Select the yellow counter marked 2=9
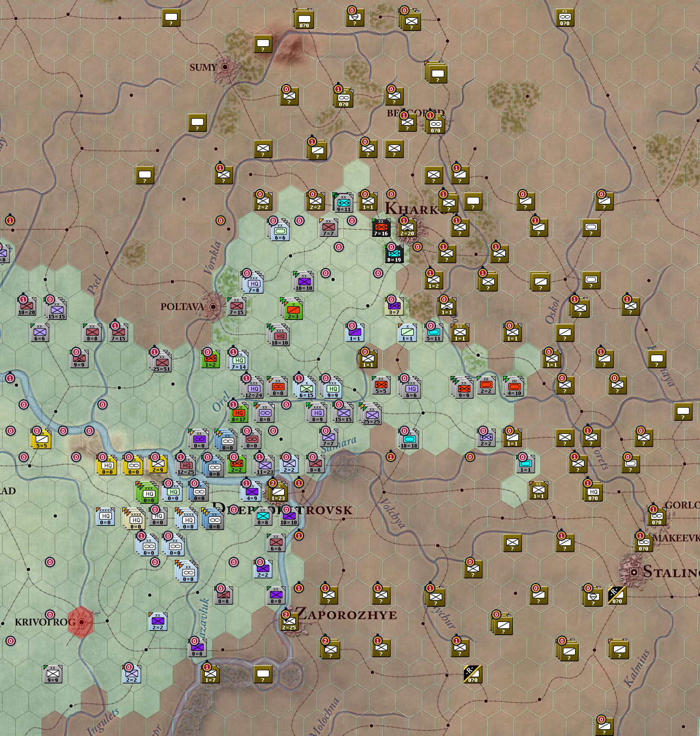Viewport: 700px width, 736px height. pyautogui.click(x=158, y=463)
